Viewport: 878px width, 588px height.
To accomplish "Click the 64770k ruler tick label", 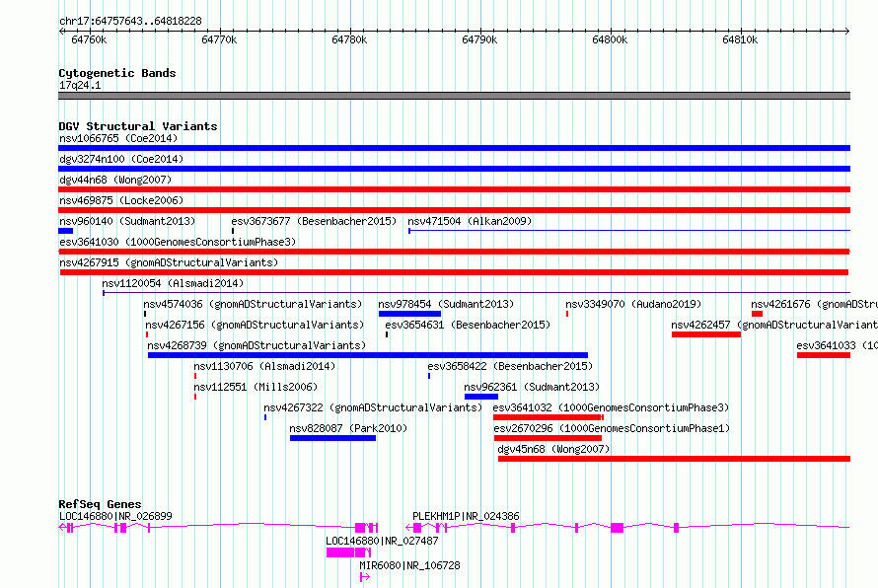I will click(x=219, y=39).
